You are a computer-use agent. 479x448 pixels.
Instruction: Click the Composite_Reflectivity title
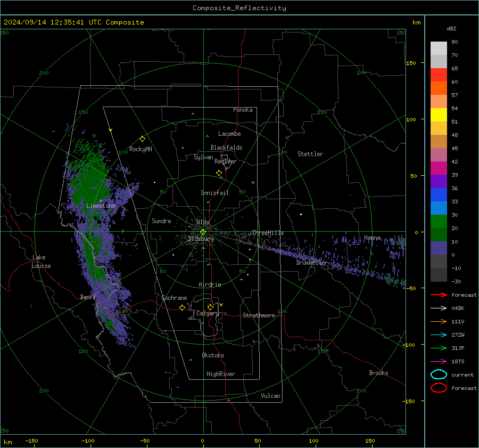pos(240,8)
